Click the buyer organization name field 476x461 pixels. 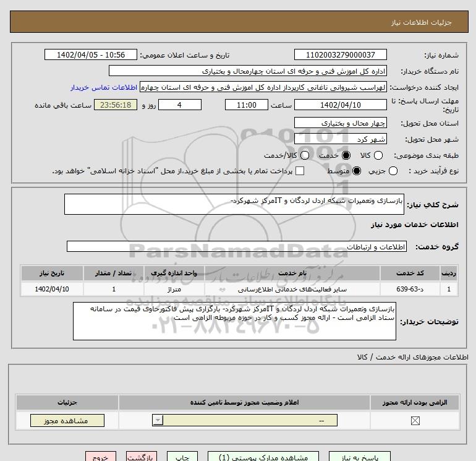248,71
